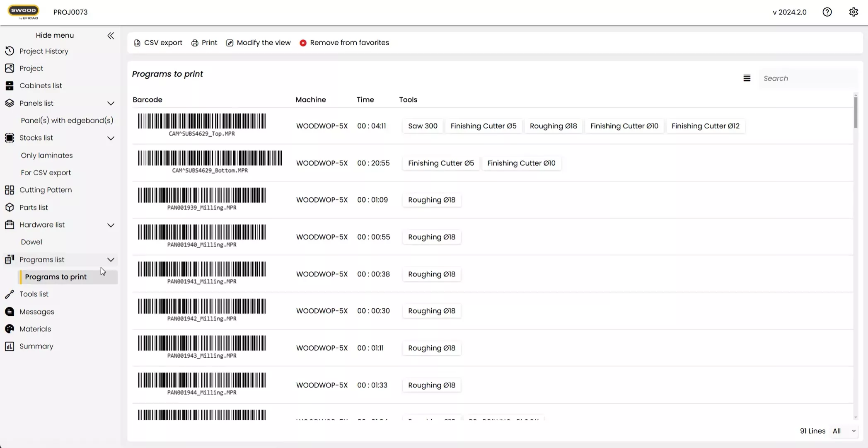
Task: Click CSV export button
Action: pos(158,43)
